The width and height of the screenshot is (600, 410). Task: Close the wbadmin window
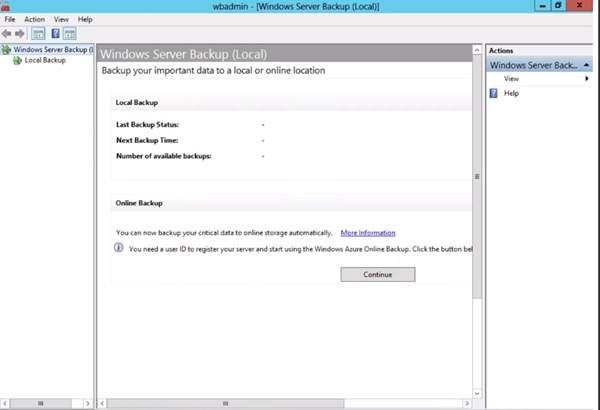pos(579,5)
